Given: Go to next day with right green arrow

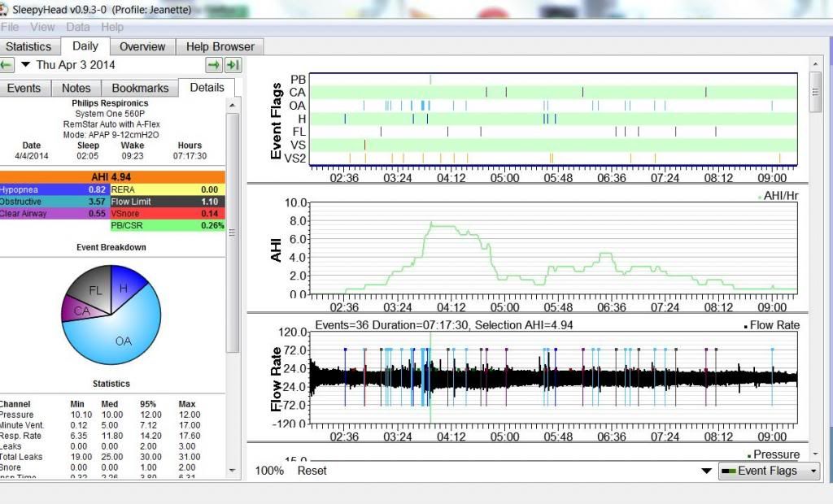Looking at the screenshot, I should 214,65.
